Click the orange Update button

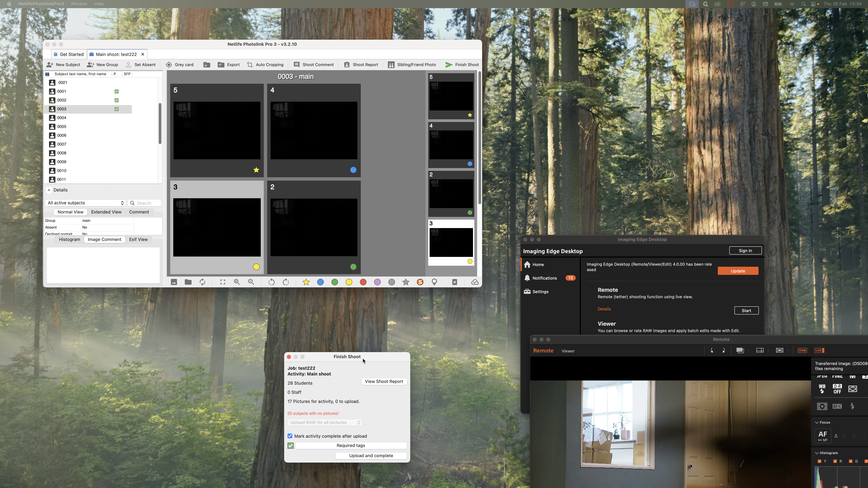(738, 271)
